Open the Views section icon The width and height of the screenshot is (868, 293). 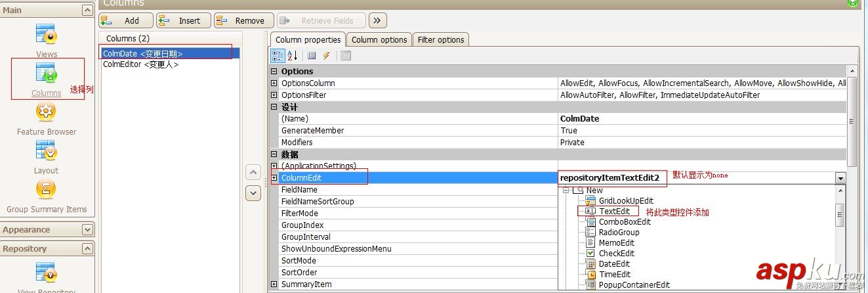(x=46, y=34)
